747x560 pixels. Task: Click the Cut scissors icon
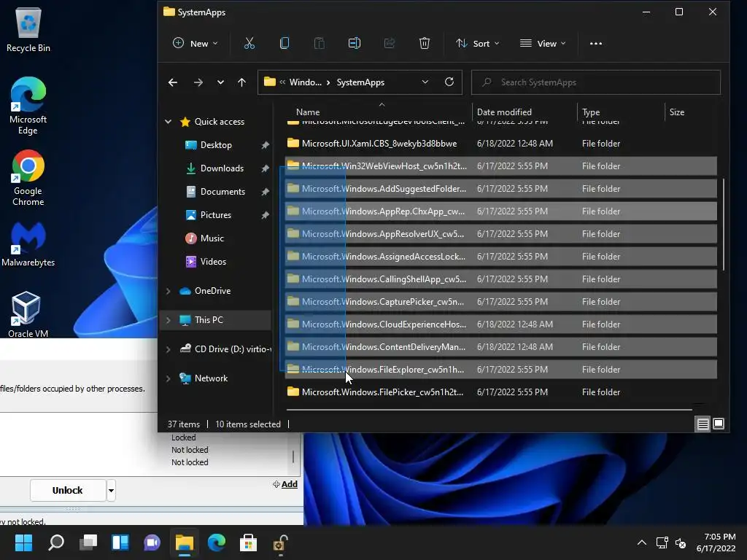(x=249, y=43)
